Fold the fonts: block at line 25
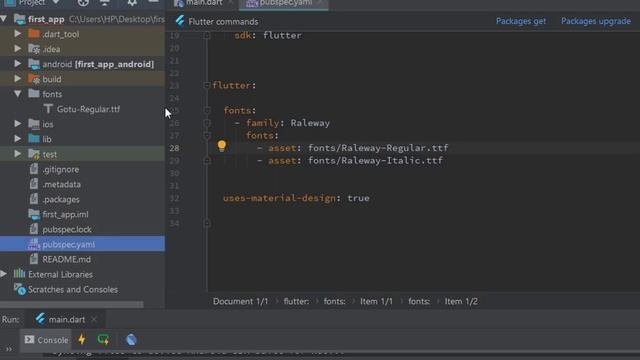 click(207, 110)
